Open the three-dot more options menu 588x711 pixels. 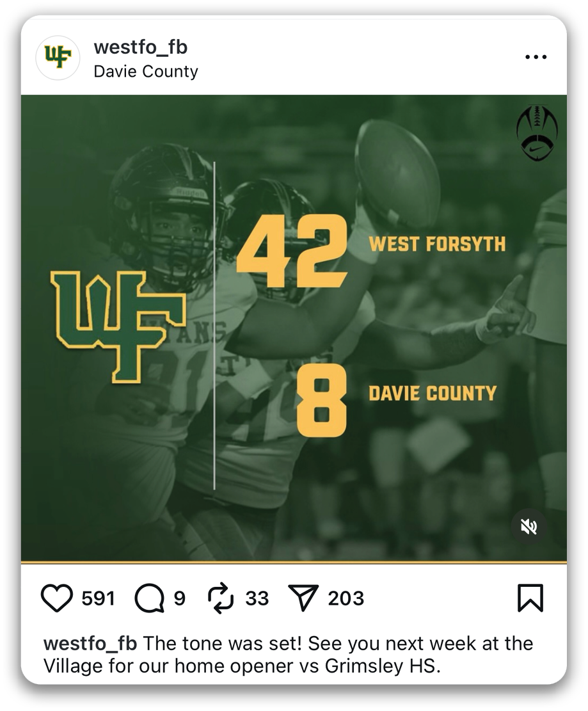(535, 57)
